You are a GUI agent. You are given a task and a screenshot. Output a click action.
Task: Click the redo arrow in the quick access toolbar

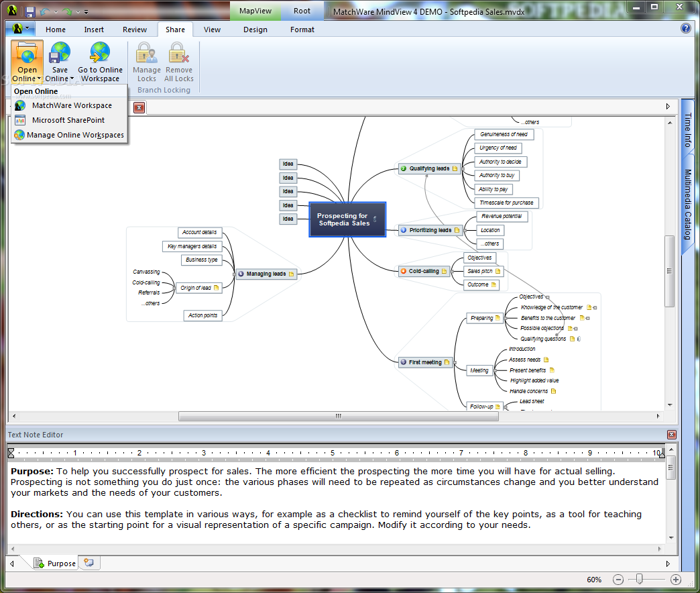pyautogui.click(x=67, y=11)
